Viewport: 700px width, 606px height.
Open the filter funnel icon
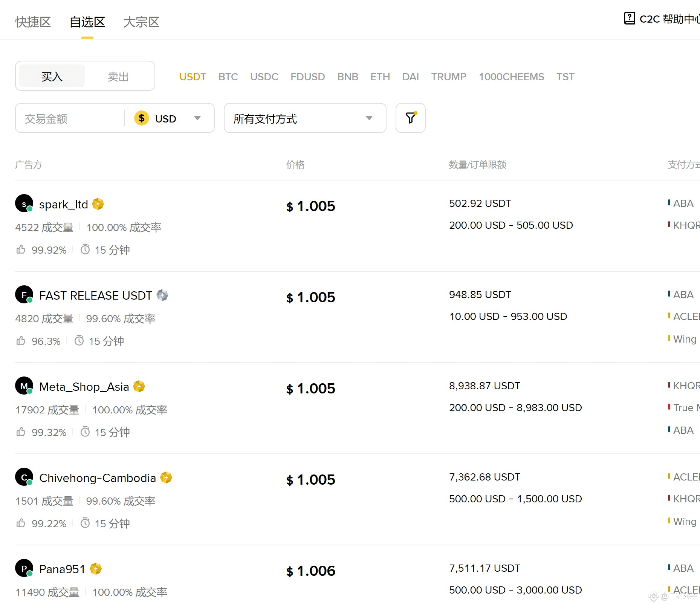coord(410,118)
